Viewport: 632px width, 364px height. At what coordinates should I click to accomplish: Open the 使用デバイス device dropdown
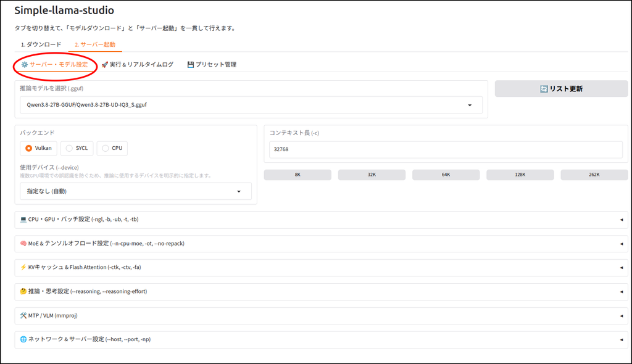136,191
